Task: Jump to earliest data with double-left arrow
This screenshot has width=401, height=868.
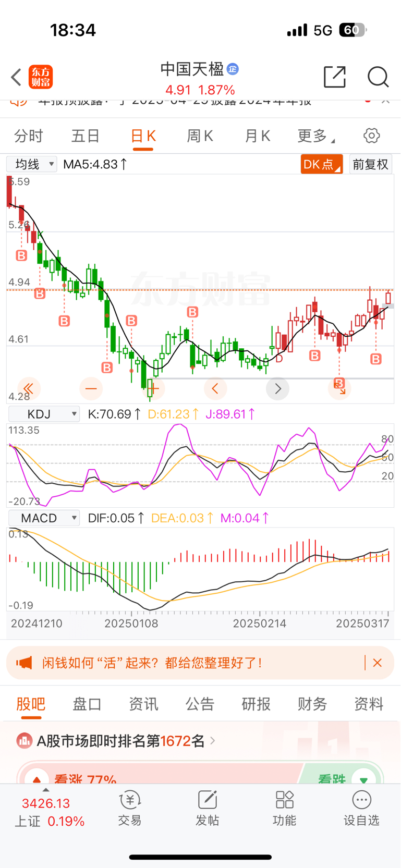Action: pos(29,388)
